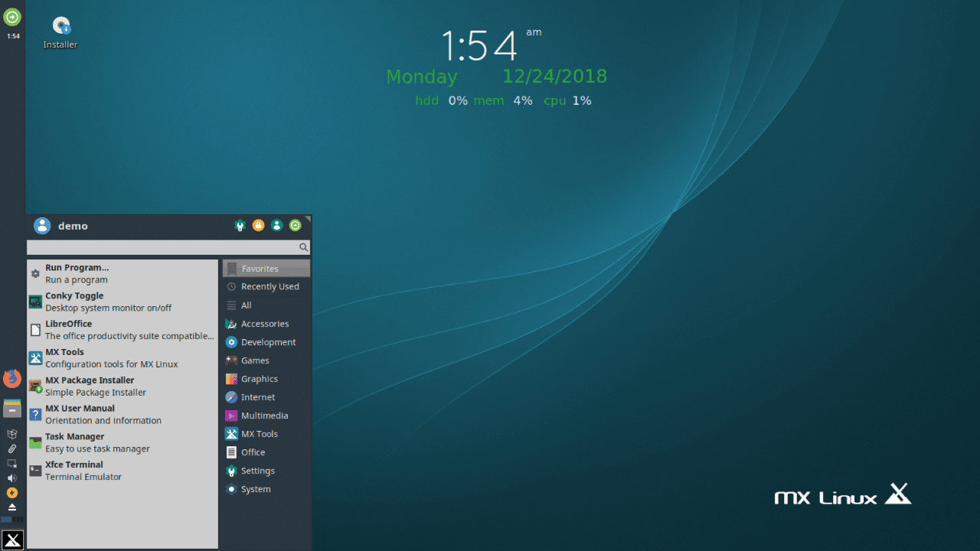Click the 1:54 panel clock

tap(13, 36)
